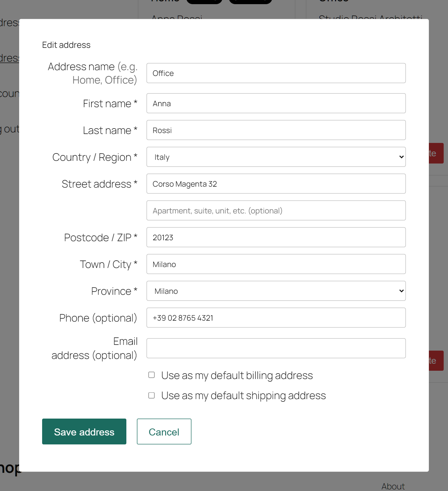Image resolution: width=448 pixels, height=491 pixels.
Task: Click the Last name field containing Rossi
Action: [x=276, y=130]
